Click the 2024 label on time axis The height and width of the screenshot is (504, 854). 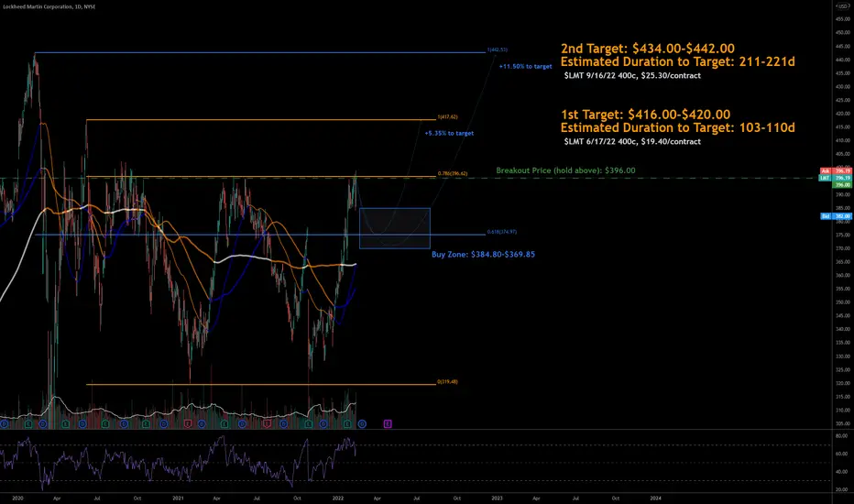point(656,498)
